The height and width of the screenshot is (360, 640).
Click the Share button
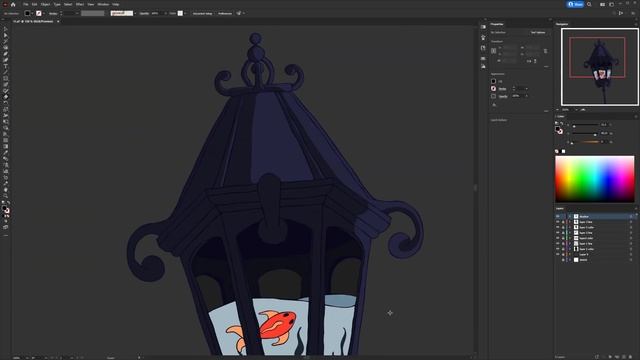point(576,4)
